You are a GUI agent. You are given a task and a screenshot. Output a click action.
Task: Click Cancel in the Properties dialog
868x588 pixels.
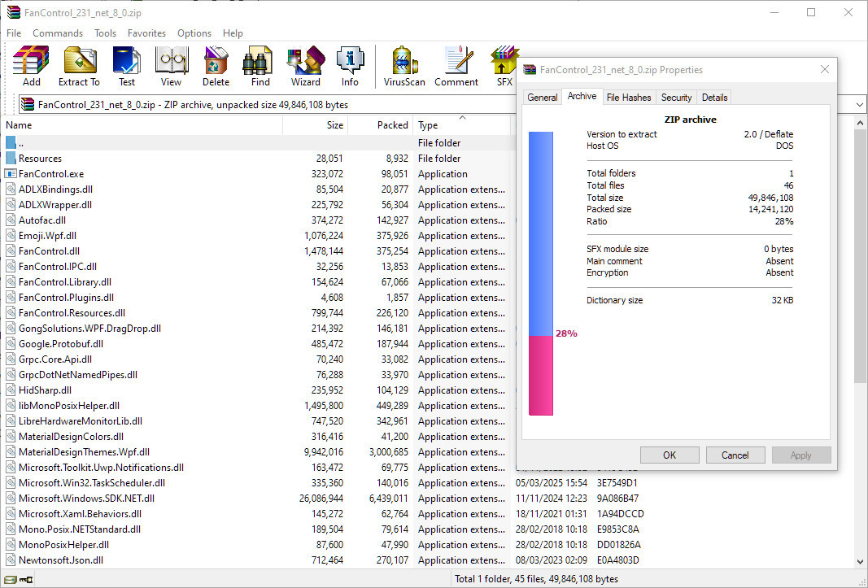[735, 455]
